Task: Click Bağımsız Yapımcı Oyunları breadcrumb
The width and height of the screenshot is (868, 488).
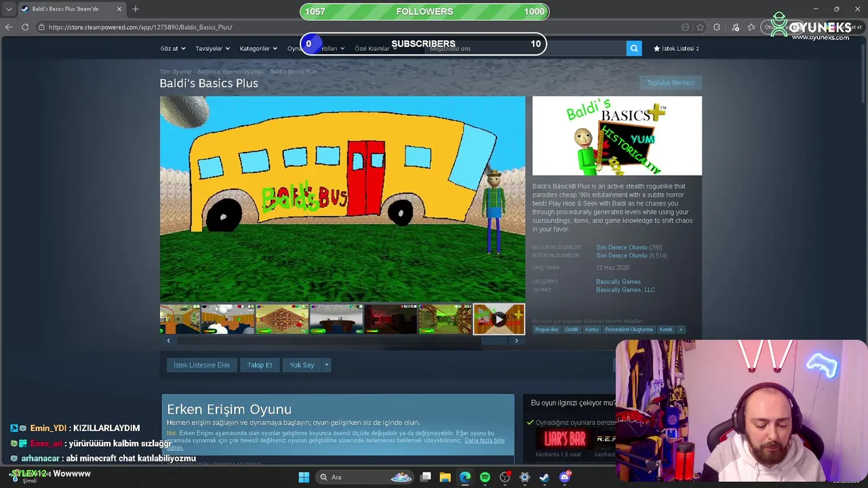Action: click(x=231, y=71)
